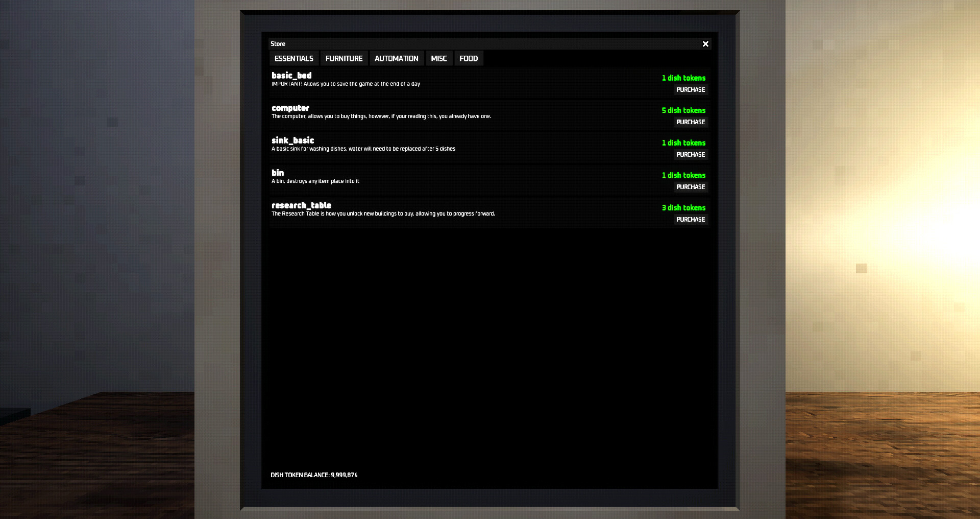Click the research_table item heading
The width and height of the screenshot is (980, 519).
coord(301,205)
